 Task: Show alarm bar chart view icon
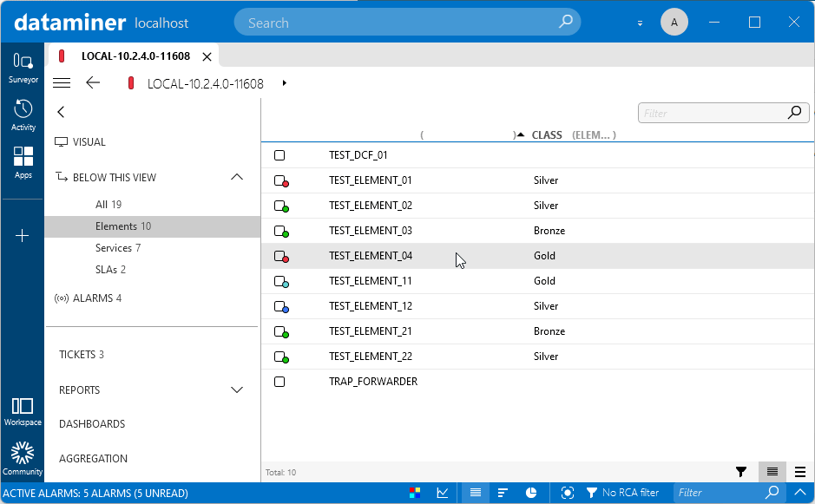pyautogui.click(x=503, y=493)
